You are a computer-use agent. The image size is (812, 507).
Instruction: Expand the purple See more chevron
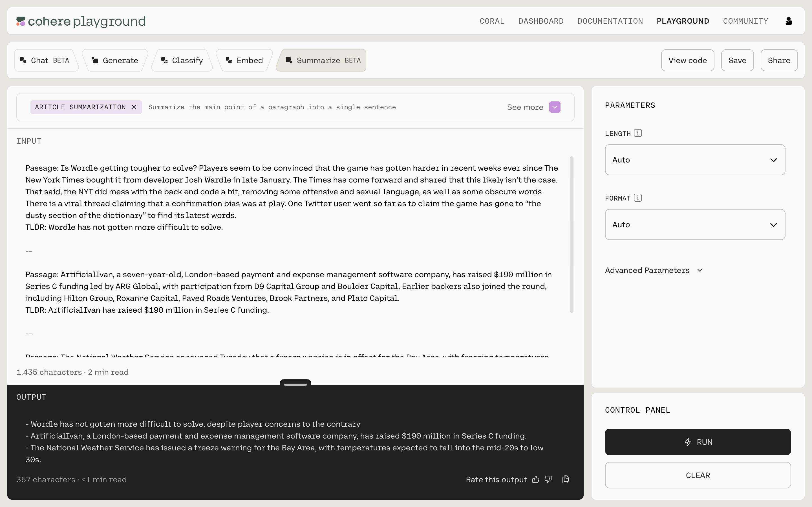tap(555, 107)
